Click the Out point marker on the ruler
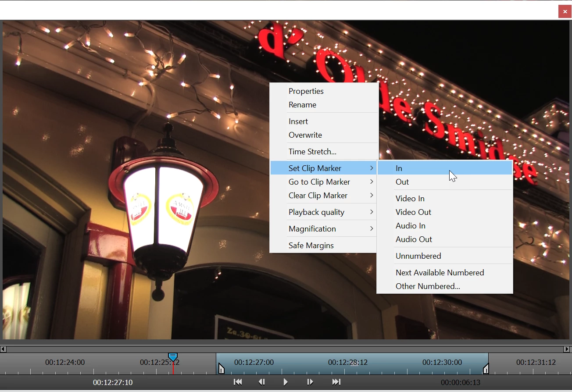The width and height of the screenshot is (572, 392). pyautogui.click(x=486, y=369)
